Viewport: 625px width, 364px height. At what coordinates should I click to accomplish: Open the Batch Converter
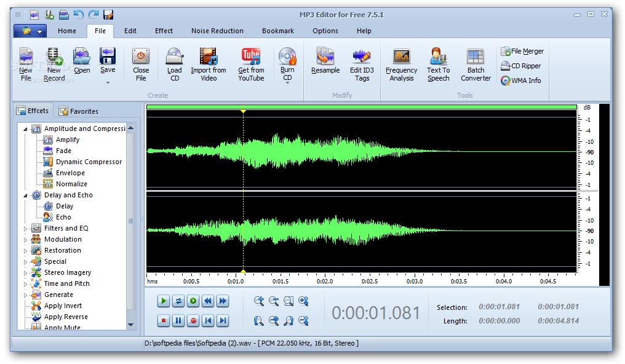tap(476, 64)
